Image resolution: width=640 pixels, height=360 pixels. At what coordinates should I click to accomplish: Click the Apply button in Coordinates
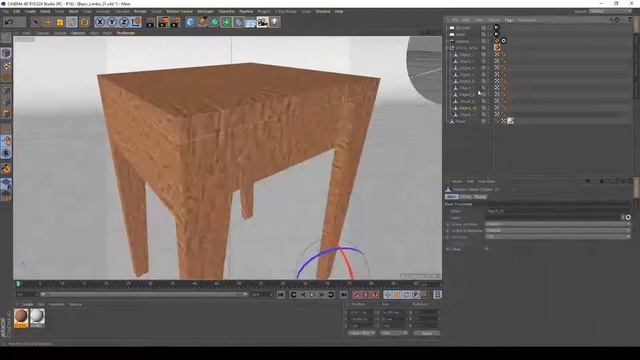(427, 333)
